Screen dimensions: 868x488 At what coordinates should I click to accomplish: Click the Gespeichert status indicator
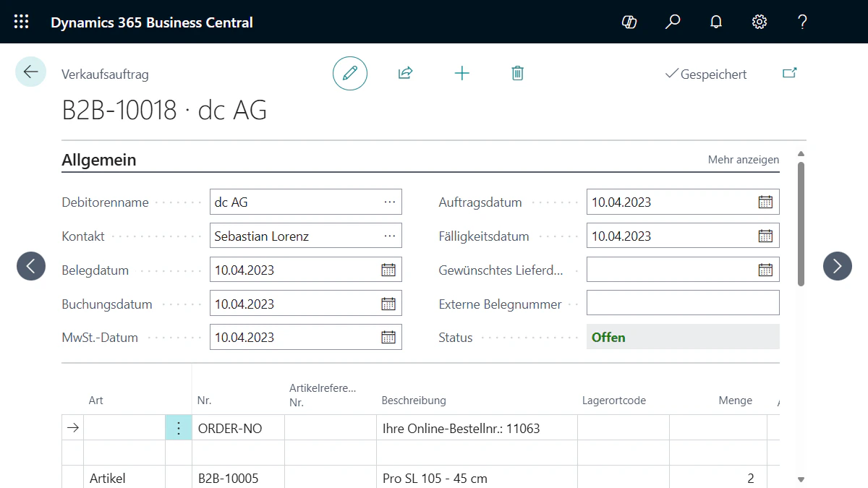[706, 74]
